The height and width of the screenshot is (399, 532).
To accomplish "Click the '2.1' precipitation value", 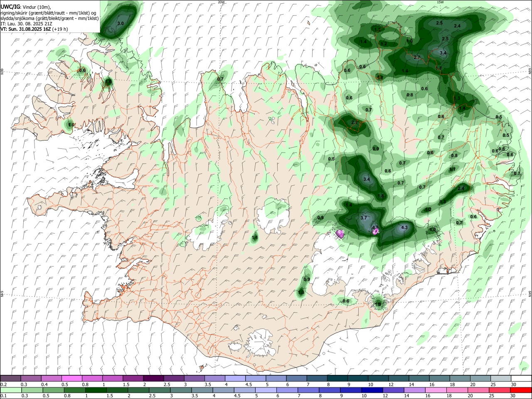I will [x=355, y=122].
